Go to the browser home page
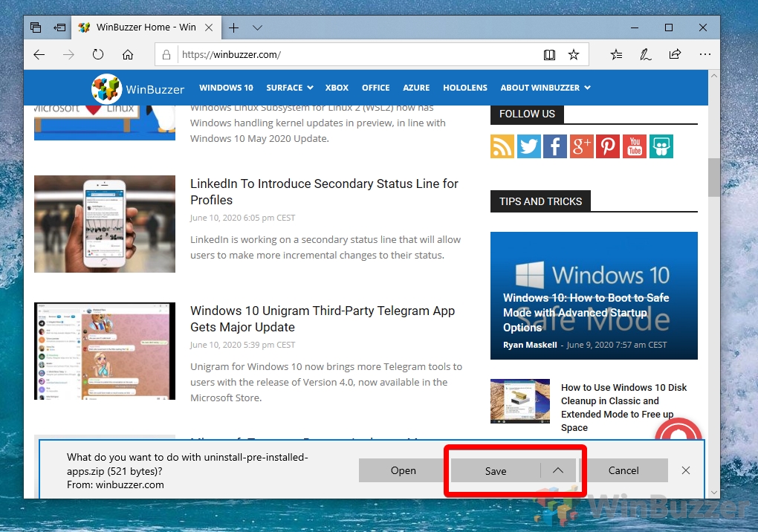 [128, 54]
